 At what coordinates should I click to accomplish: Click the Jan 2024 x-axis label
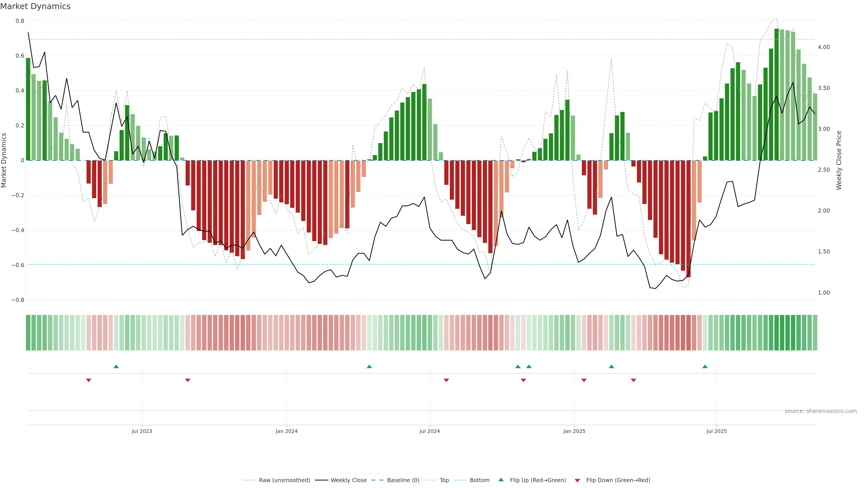pyautogui.click(x=286, y=431)
